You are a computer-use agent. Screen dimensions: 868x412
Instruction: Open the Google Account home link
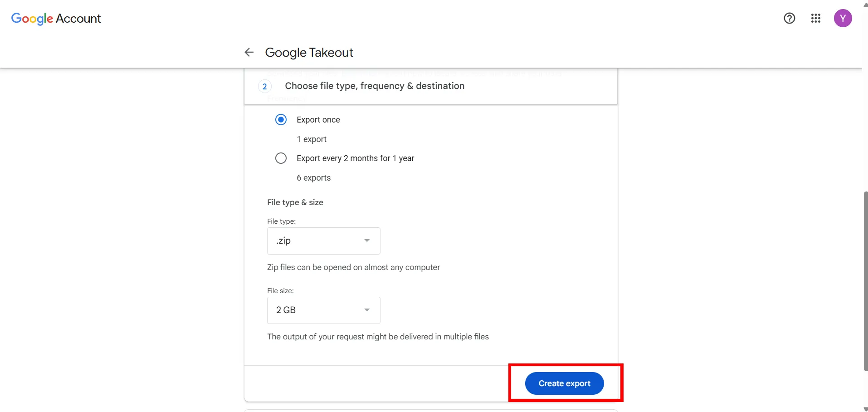click(x=56, y=19)
